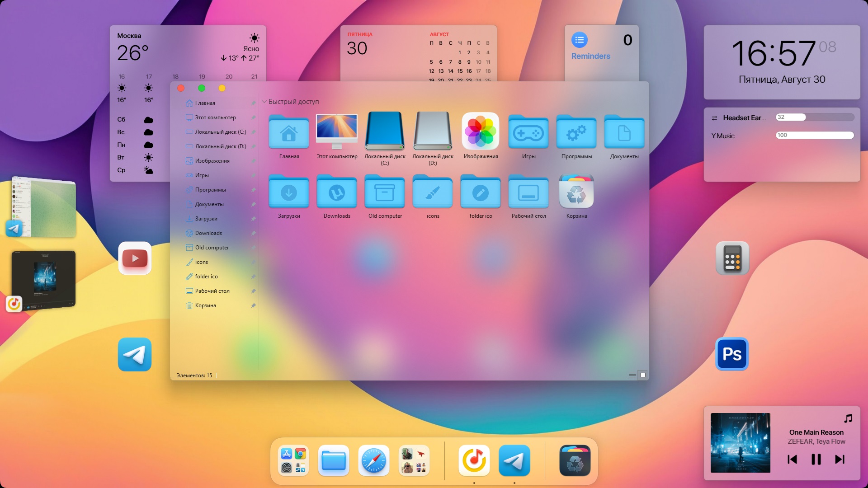Open the Reminders widget list
This screenshot has width=868, height=488.
[x=580, y=40]
